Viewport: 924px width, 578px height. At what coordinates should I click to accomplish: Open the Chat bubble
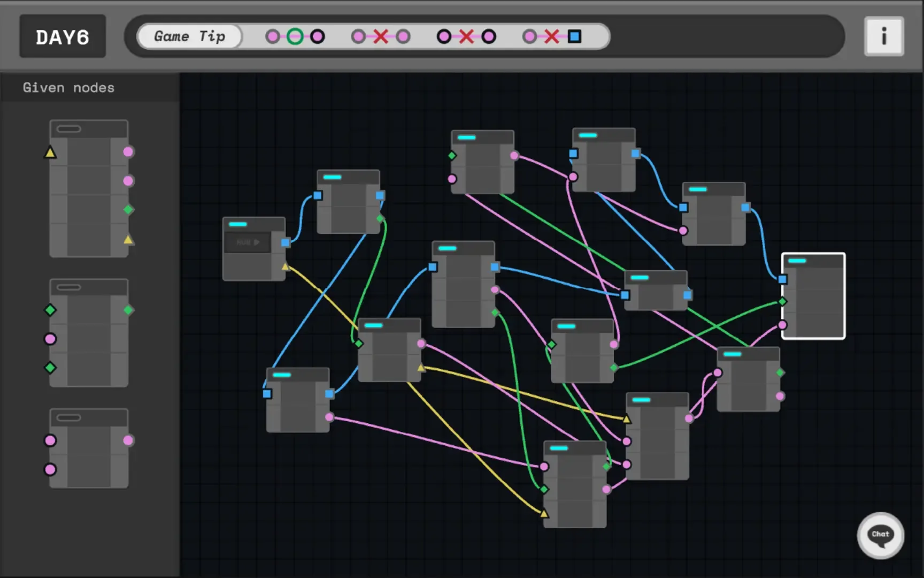[880, 535]
